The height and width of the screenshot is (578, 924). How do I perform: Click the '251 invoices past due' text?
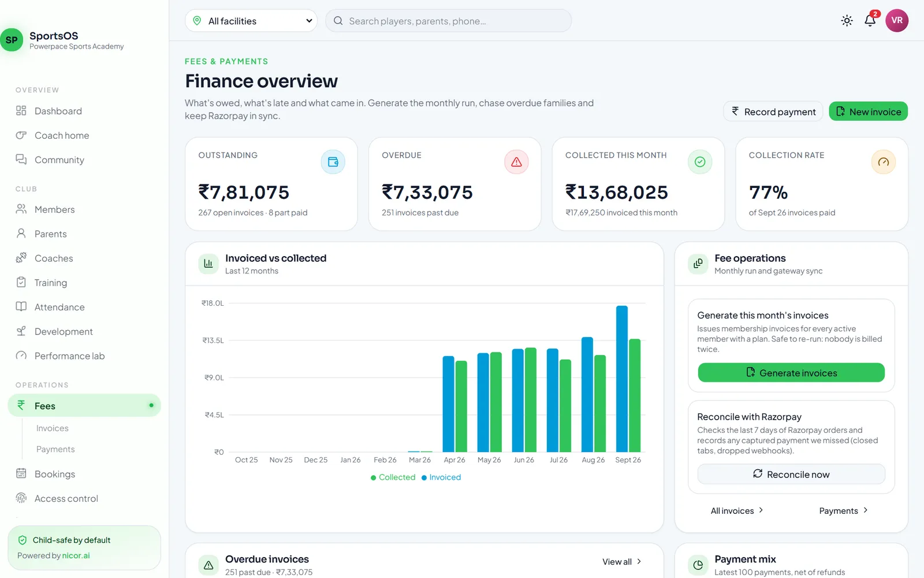point(420,213)
